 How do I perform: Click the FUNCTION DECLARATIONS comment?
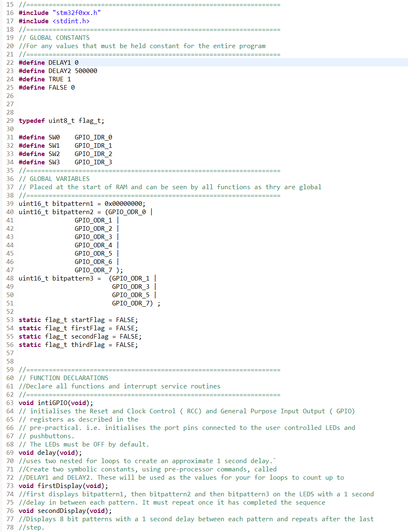[x=64, y=378]
